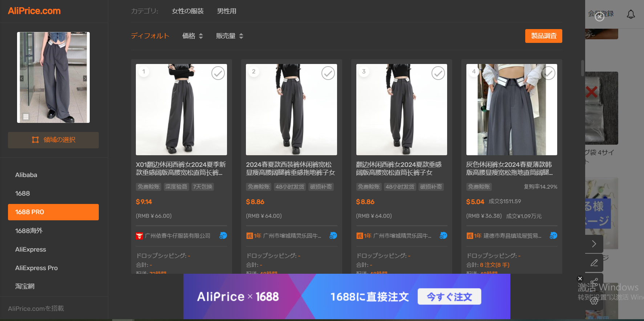Filter by category 女性の服装
The height and width of the screenshot is (321, 644).
[x=188, y=11]
